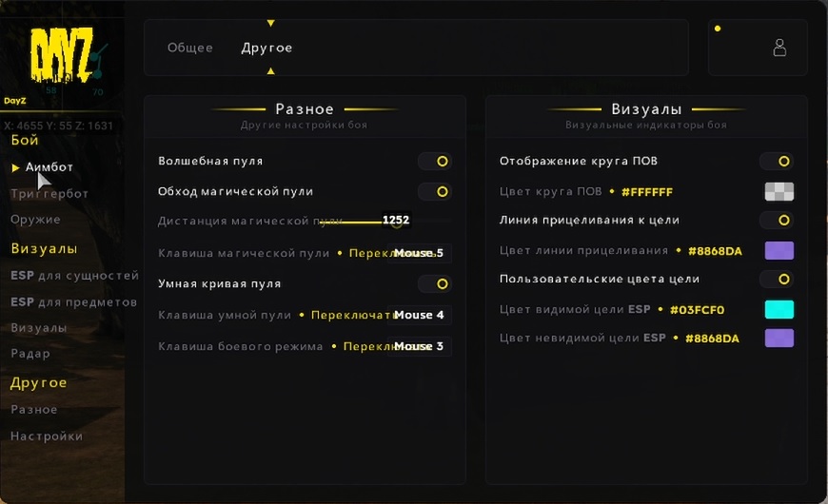This screenshot has width=828, height=504.
Task: Switch to the Другое tab
Action: point(266,48)
